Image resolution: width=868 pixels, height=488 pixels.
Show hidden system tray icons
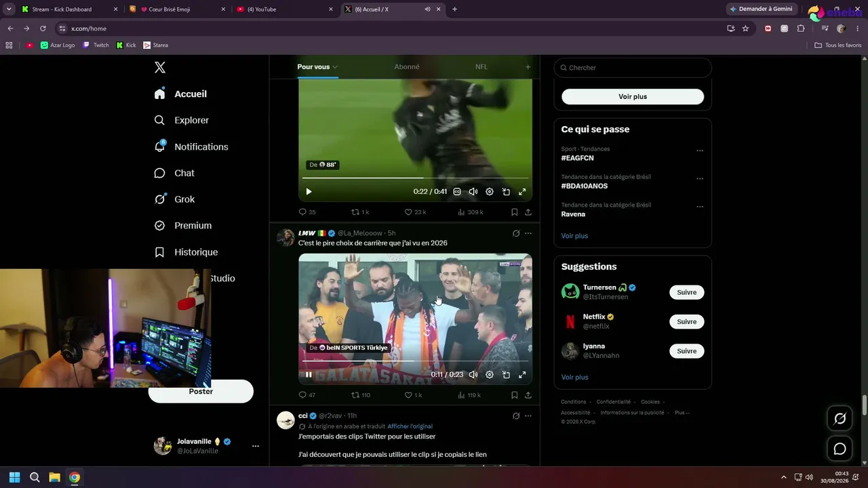pyautogui.click(x=784, y=477)
